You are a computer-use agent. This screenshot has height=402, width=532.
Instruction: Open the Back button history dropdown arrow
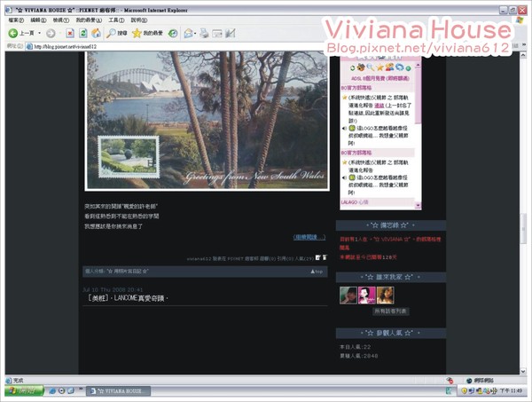[x=39, y=33]
